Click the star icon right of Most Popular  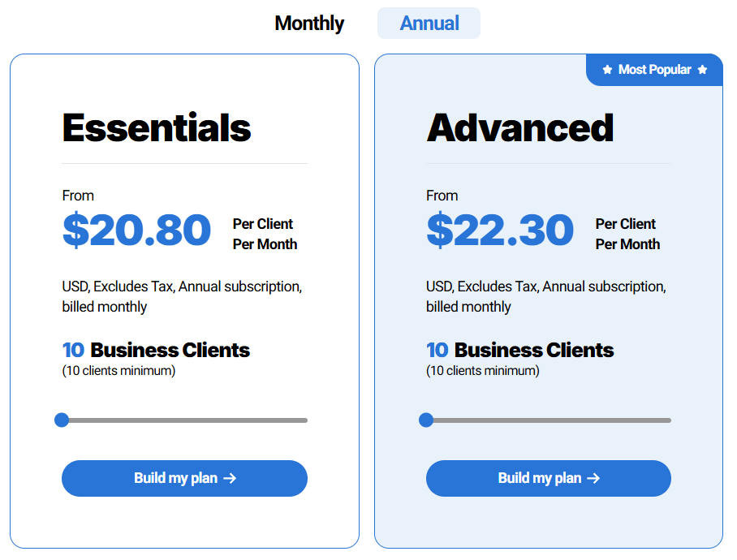point(703,70)
